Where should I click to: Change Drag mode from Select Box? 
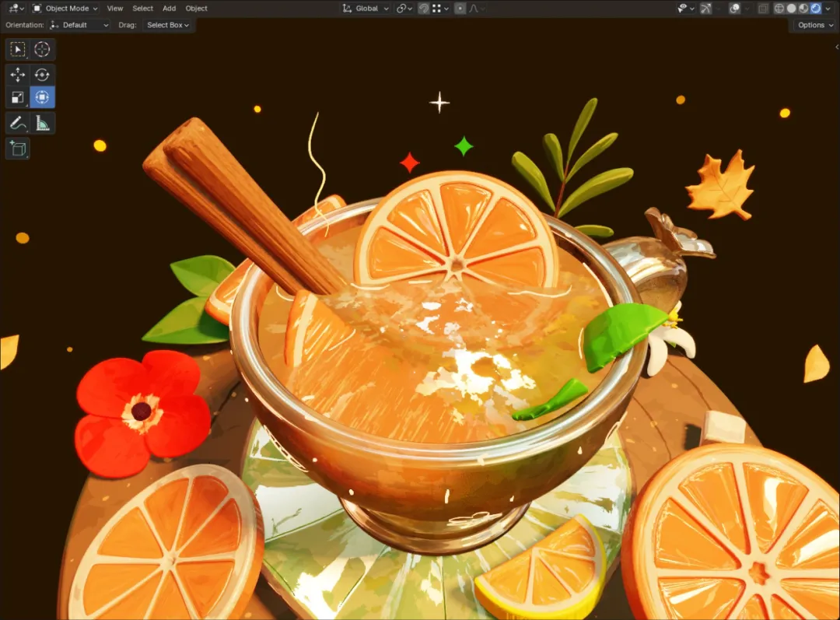(x=168, y=25)
